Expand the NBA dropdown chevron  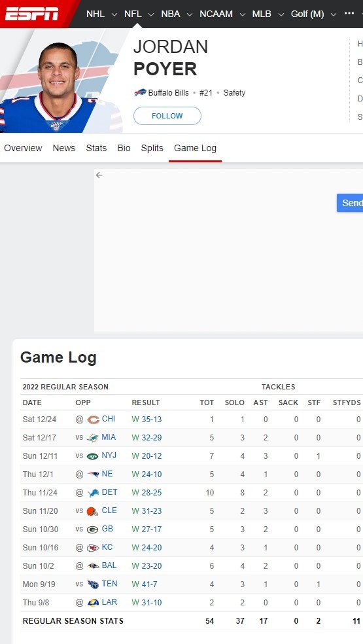(x=189, y=14)
